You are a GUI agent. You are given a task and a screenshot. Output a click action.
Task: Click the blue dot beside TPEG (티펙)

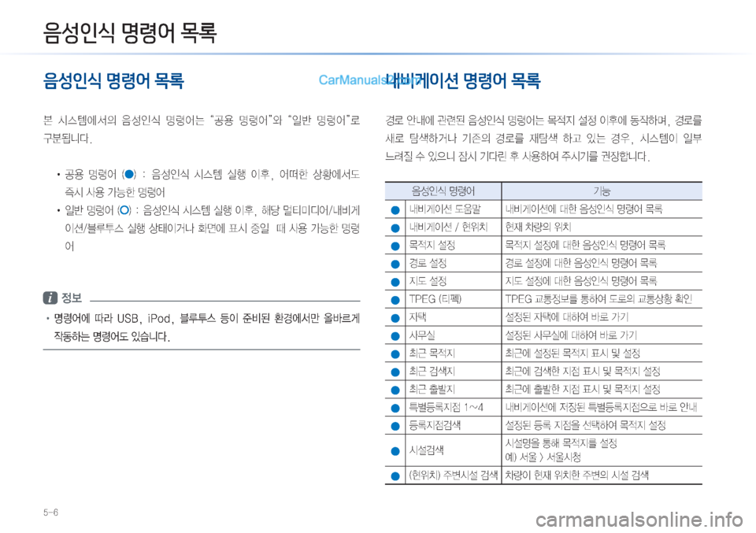(395, 300)
